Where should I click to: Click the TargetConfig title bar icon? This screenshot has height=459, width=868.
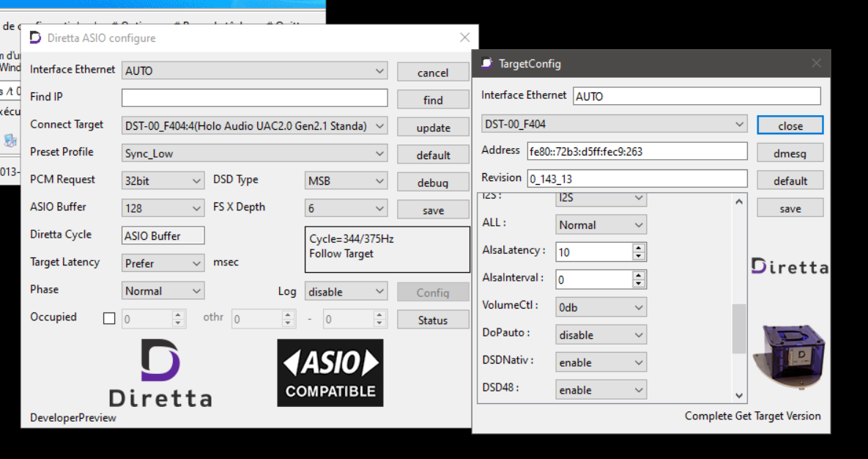[x=486, y=64]
